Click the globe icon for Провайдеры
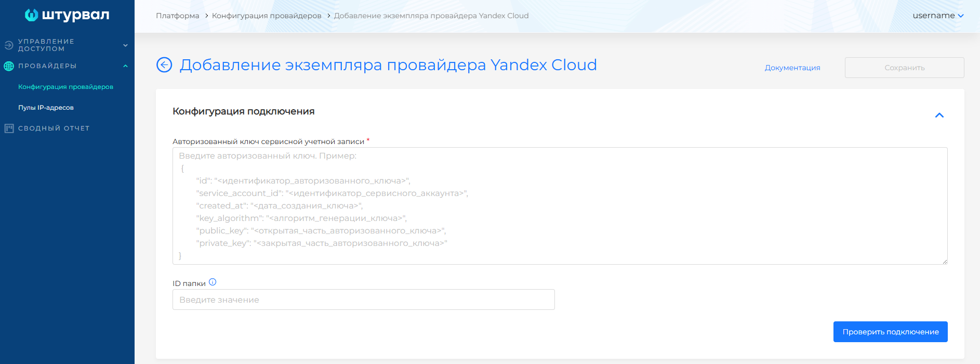 click(x=9, y=66)
